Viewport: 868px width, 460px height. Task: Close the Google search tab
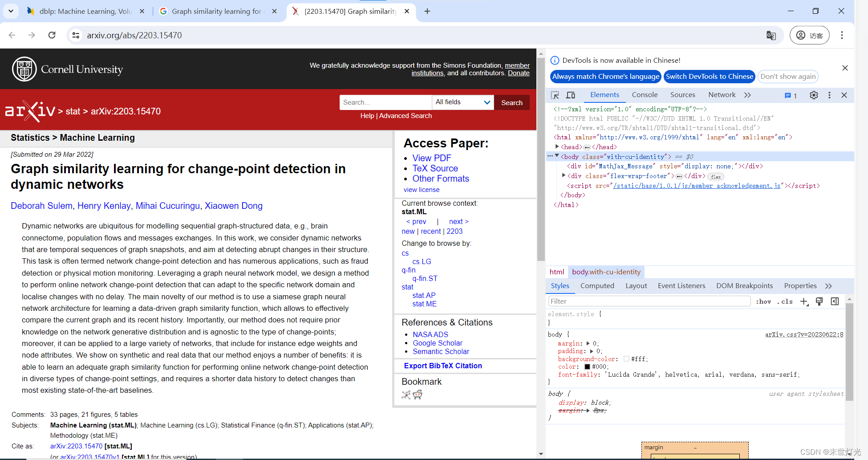click(275, 11)
